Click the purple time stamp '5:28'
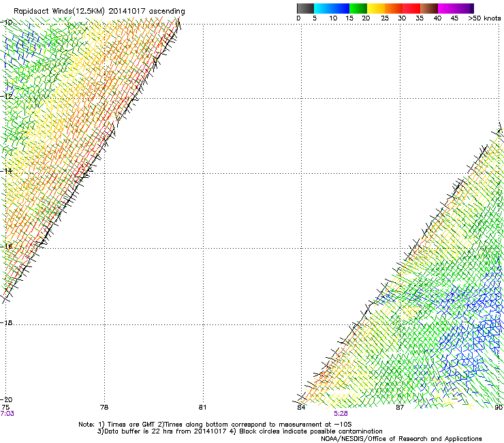Image resolution: width=504 pixels, height=443 pixels. pos(341,414)
